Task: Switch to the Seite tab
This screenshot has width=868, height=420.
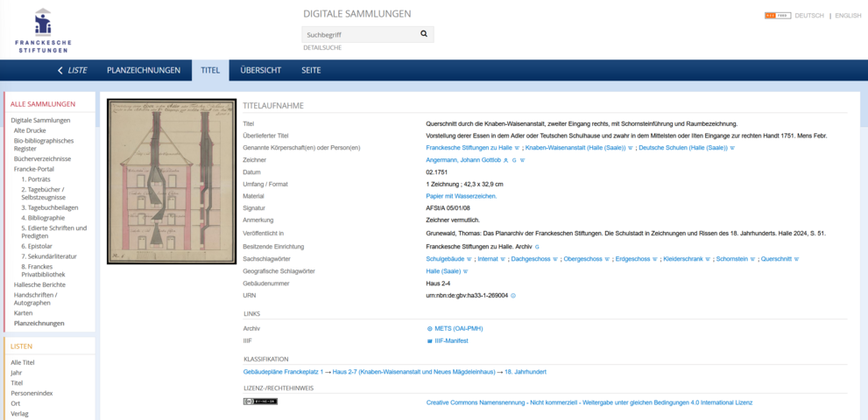Action: tap(311, 70)
